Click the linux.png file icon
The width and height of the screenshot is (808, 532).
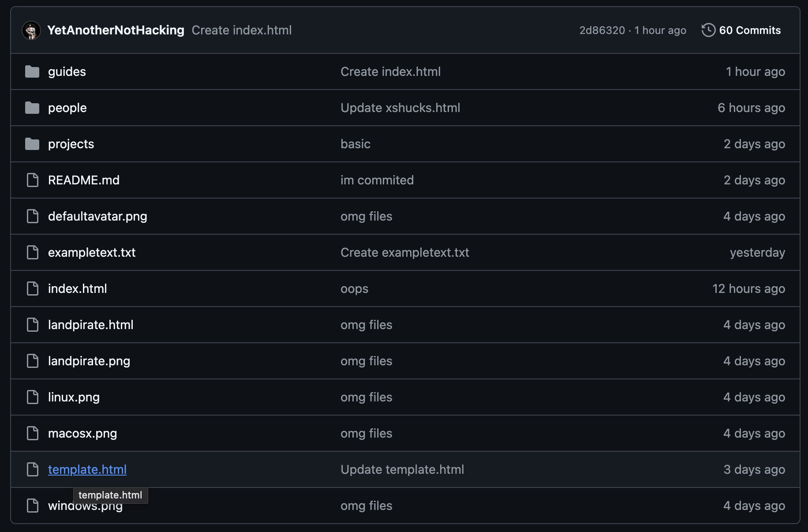(33, 397)
